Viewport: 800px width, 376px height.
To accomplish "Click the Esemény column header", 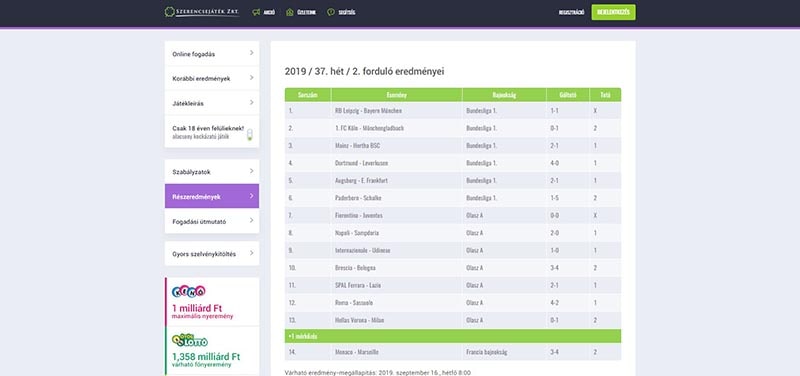I will pyautogui.click(x=396, y=95).
